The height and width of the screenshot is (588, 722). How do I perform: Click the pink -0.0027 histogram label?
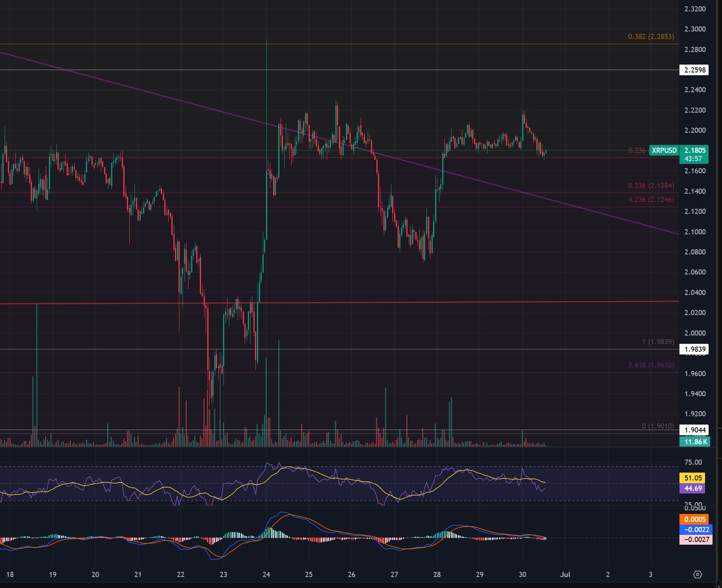(696, 540)
